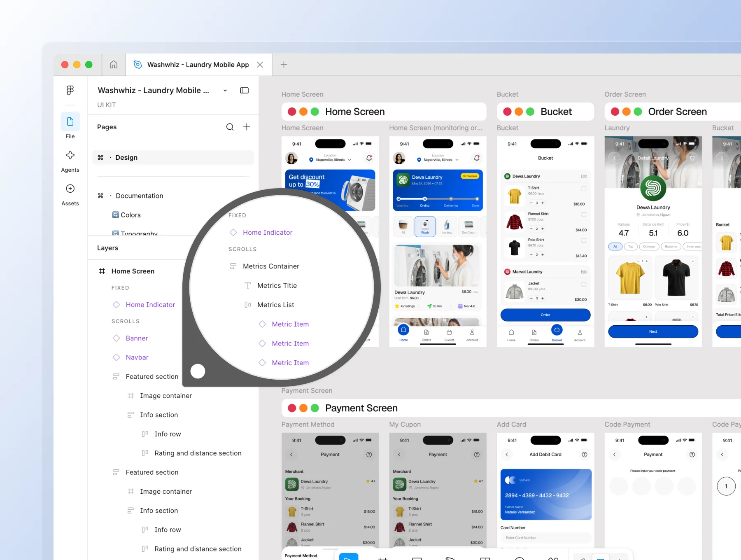Tap Home icon in monitoring screen navbar
Screen dimensions: 741x560
coord(403,330)
